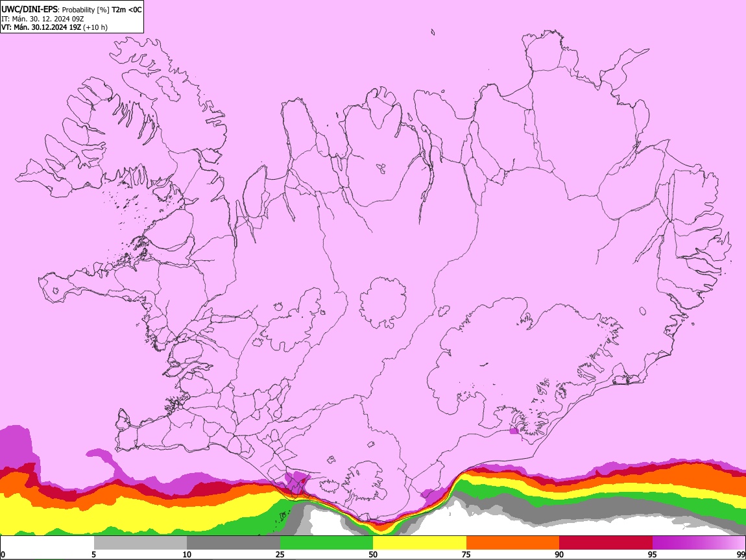Click the purple 95–99% legend gradient

[699, 542]
